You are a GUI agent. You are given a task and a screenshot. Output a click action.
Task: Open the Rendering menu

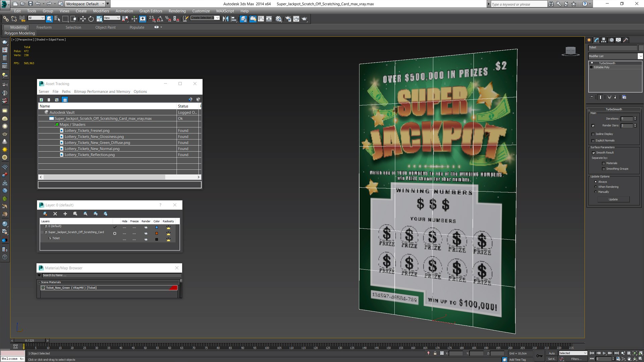click(x=177, y=11)
